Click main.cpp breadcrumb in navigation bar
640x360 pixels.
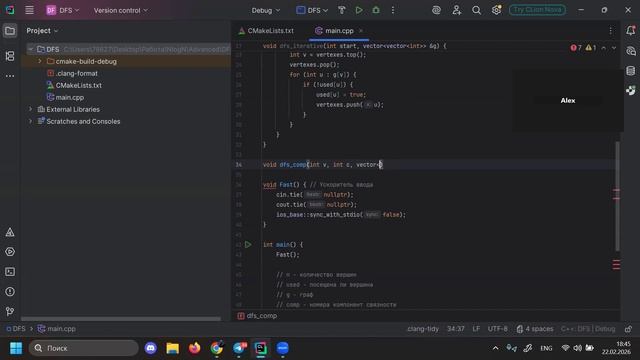57,329
